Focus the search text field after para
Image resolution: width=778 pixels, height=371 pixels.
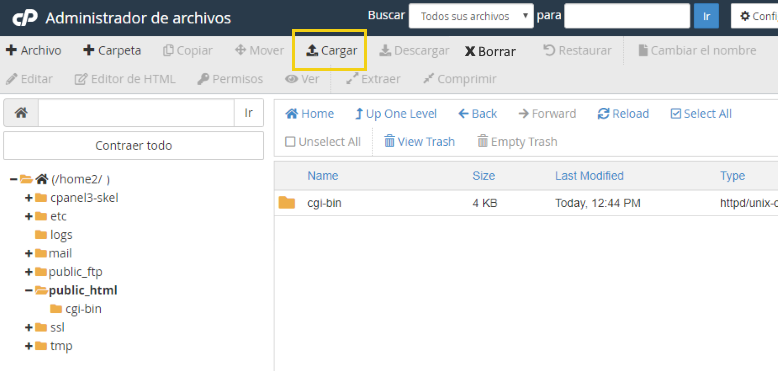coord(627,16)
